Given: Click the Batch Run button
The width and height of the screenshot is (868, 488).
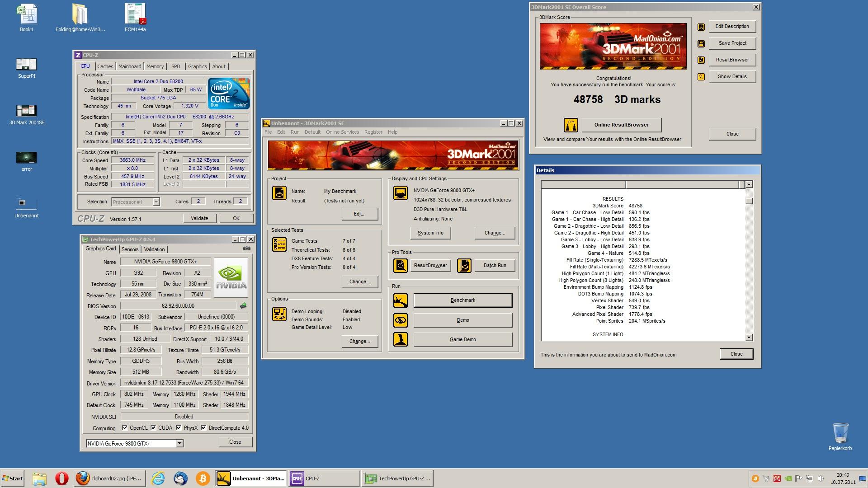Looking at the screenshot, I should (495, 266).
